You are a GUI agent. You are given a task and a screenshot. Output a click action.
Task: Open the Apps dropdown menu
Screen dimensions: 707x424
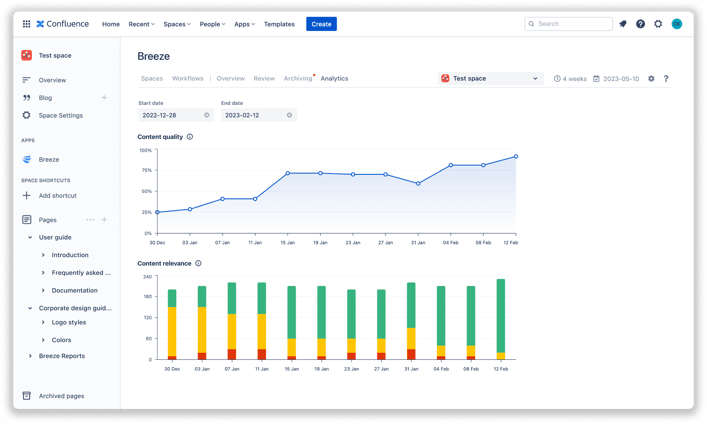point(244,24)
